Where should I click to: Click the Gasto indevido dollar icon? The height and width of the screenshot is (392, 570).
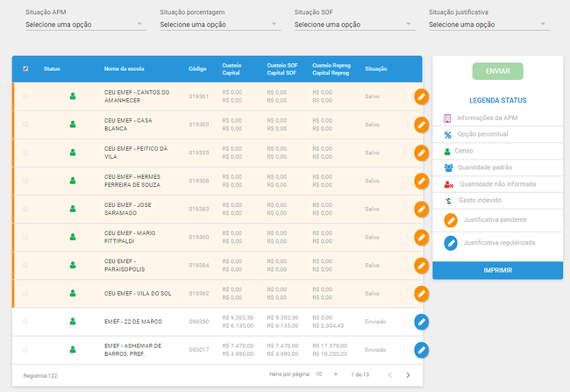(449, 201)
